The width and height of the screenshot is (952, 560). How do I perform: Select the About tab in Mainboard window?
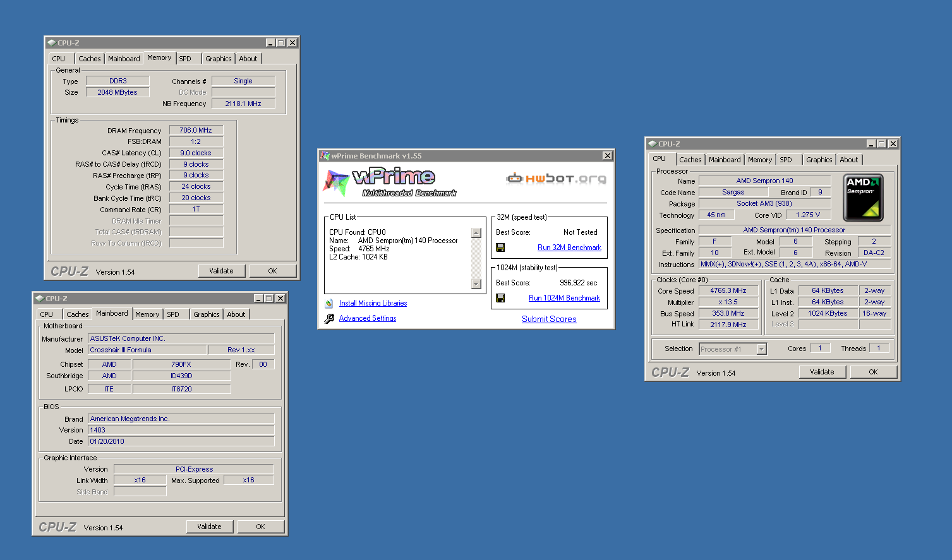click(x=236, y=314)
